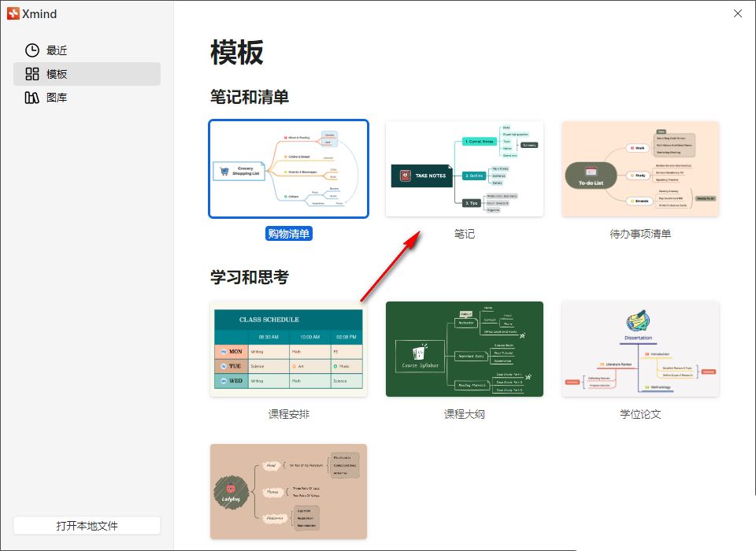
Task: Click the 笔记和清单 section heading
Action: pos(250,97)
